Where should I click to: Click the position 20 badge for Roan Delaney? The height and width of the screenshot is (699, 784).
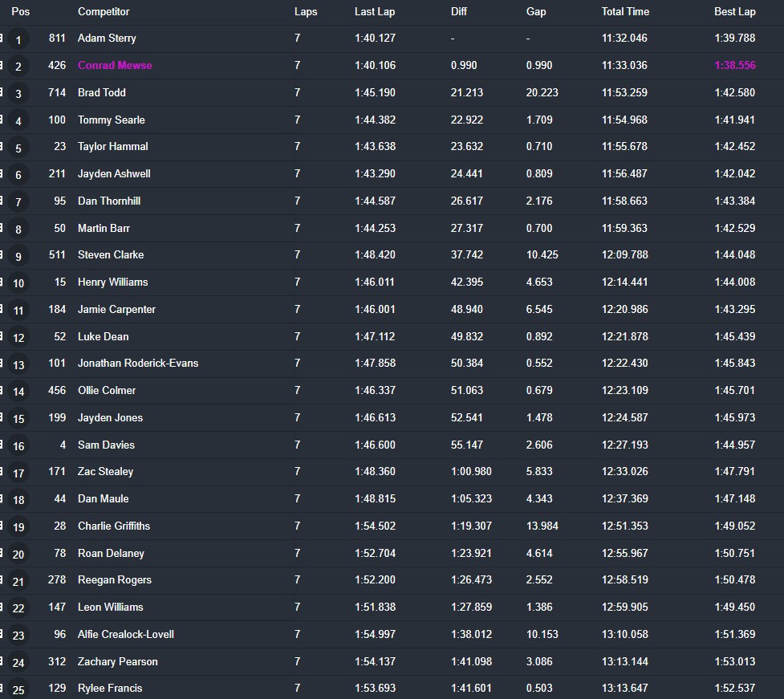18,554
